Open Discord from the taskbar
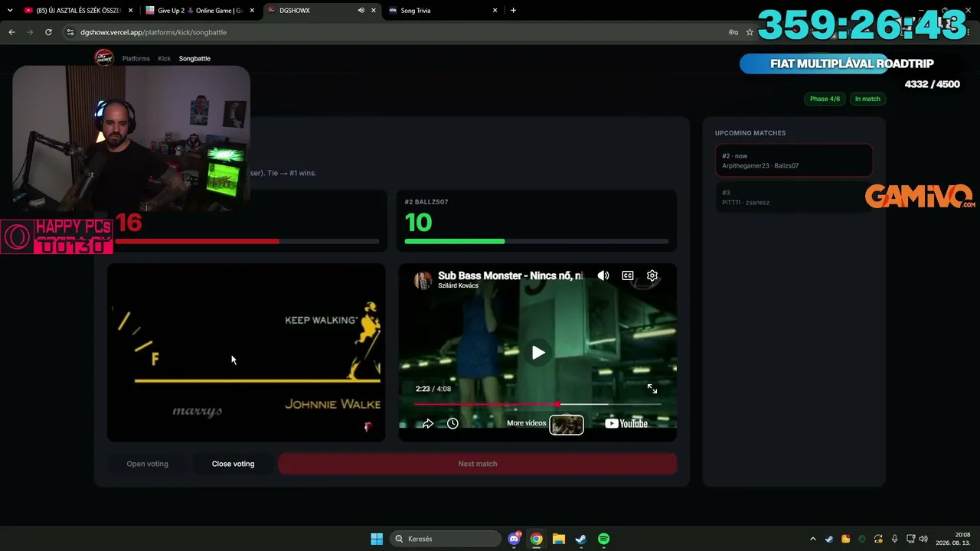 (514, 539)
